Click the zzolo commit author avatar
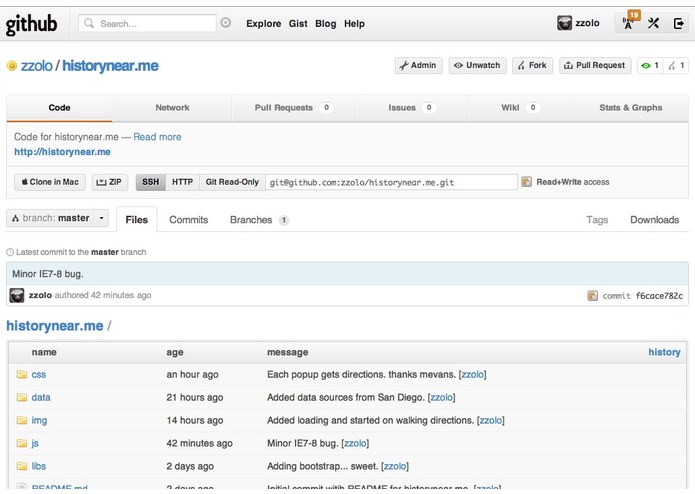Image resolution: width=695 pixels, height=494 pixels. (x=17, y=296)
